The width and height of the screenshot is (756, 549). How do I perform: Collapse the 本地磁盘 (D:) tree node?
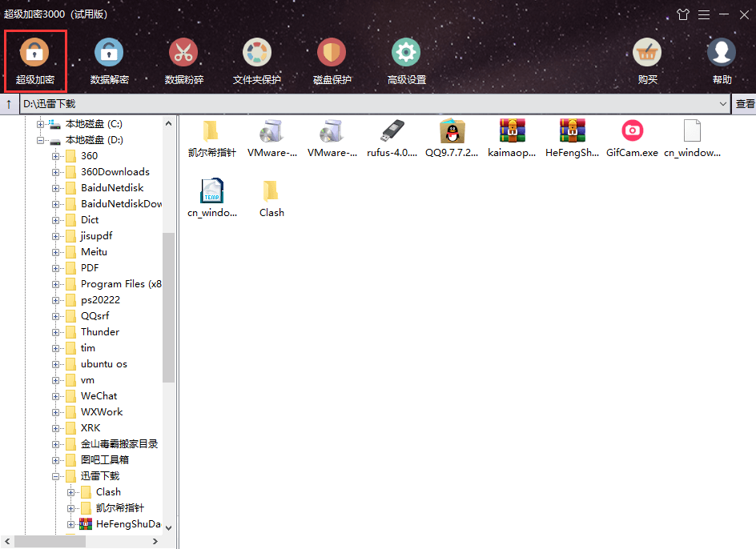tap(41, 140)
